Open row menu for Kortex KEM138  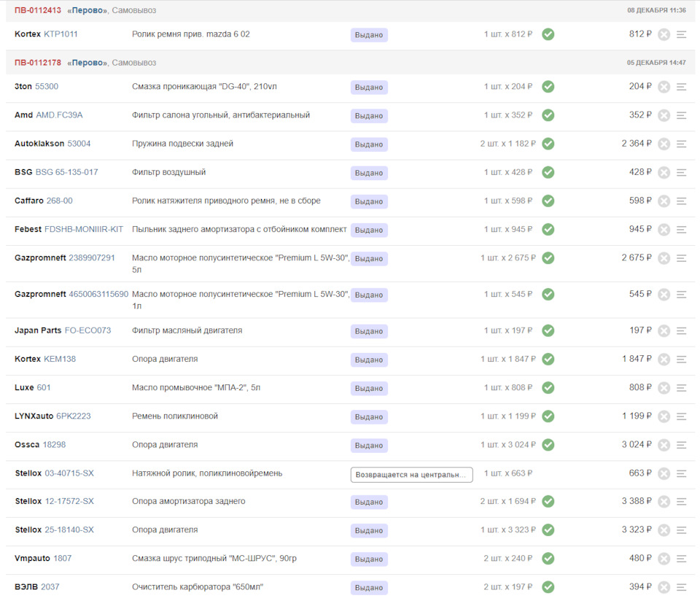(x=681, y=359)
